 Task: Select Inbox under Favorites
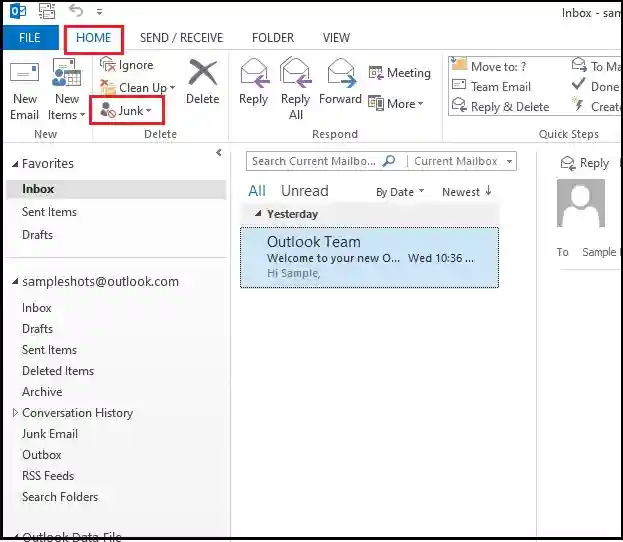(116, 189)
